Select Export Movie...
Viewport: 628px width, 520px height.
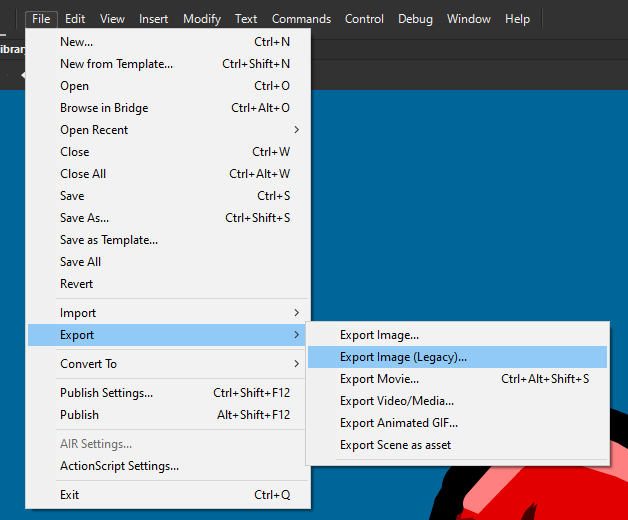[x=457, y=379]
